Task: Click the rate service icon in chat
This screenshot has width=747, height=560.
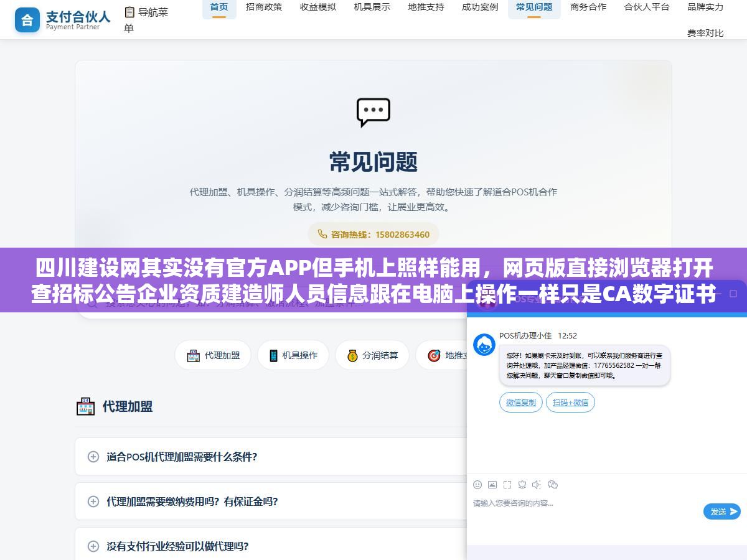Action: click(522, 485)
